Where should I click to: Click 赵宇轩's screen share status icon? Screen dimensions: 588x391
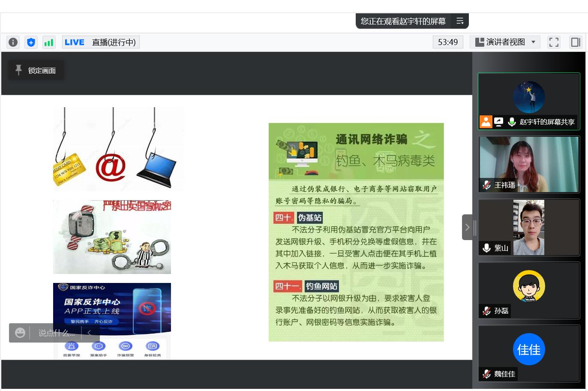(498, 122)
